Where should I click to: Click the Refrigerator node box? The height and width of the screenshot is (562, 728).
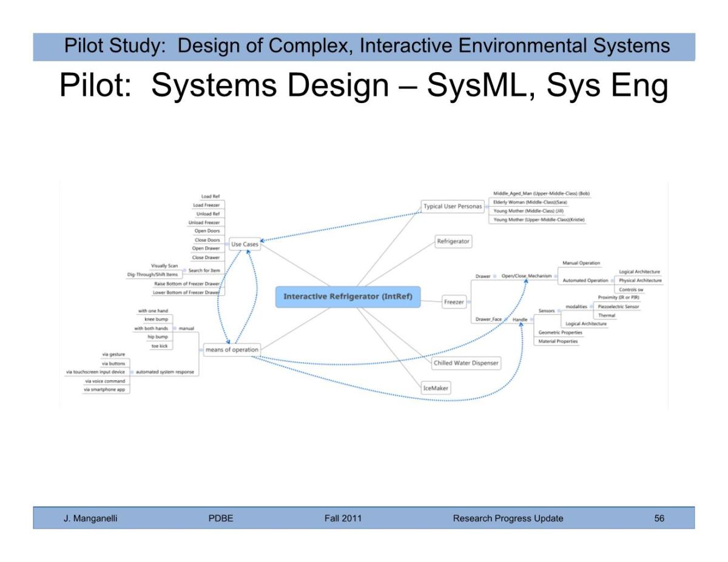point(453,241)
